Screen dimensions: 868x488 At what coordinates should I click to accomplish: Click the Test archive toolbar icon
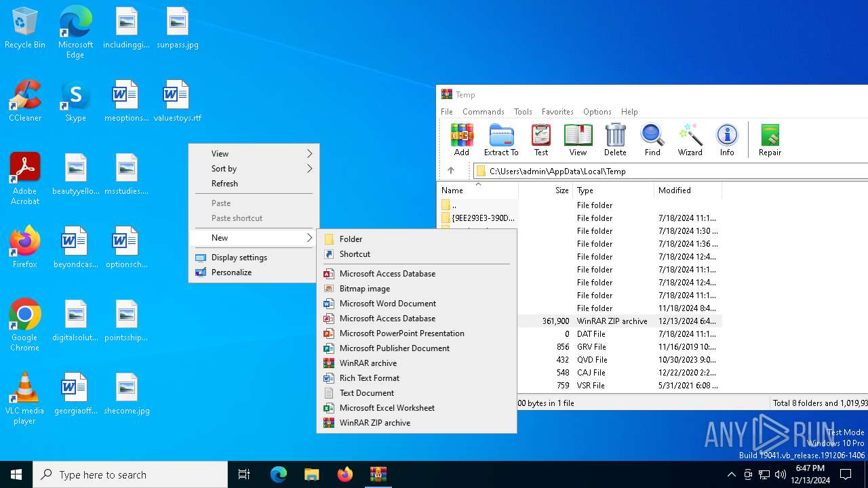click(x=541, y=140)
